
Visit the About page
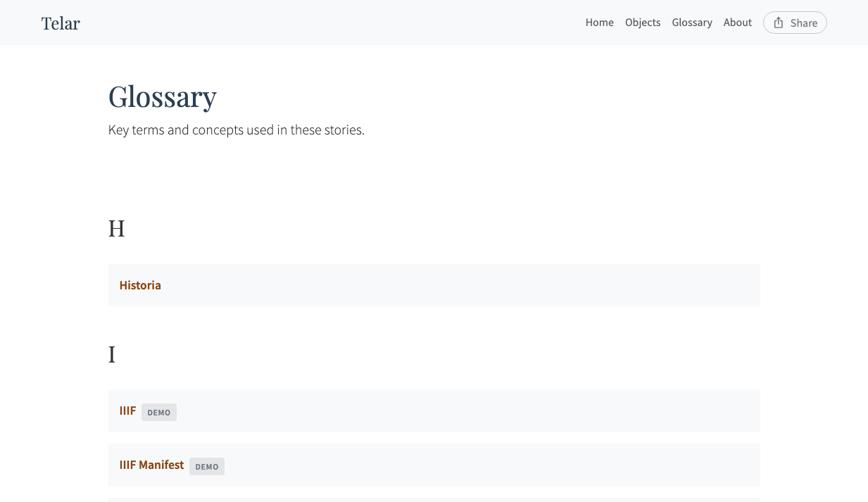click(x=737, y=23)
